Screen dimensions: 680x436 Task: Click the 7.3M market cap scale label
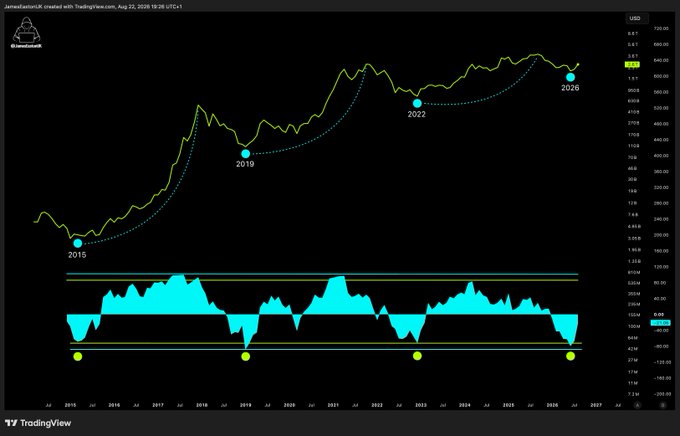tap(634, 394)
